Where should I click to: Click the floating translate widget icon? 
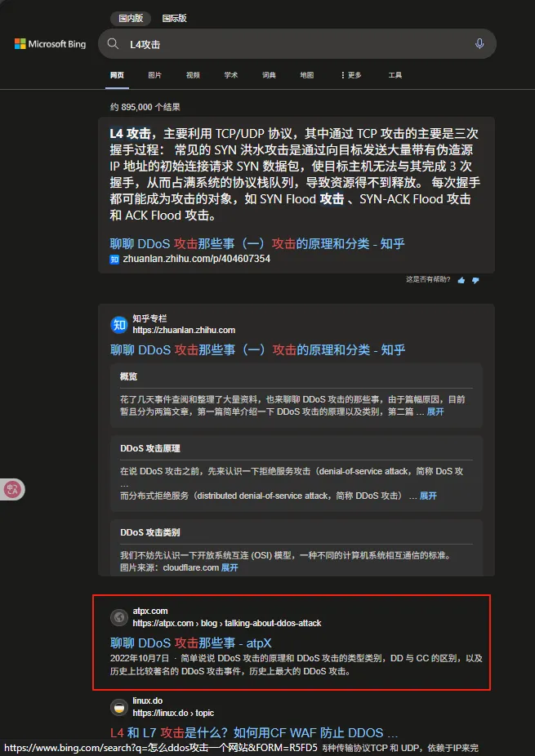[12, 490]
